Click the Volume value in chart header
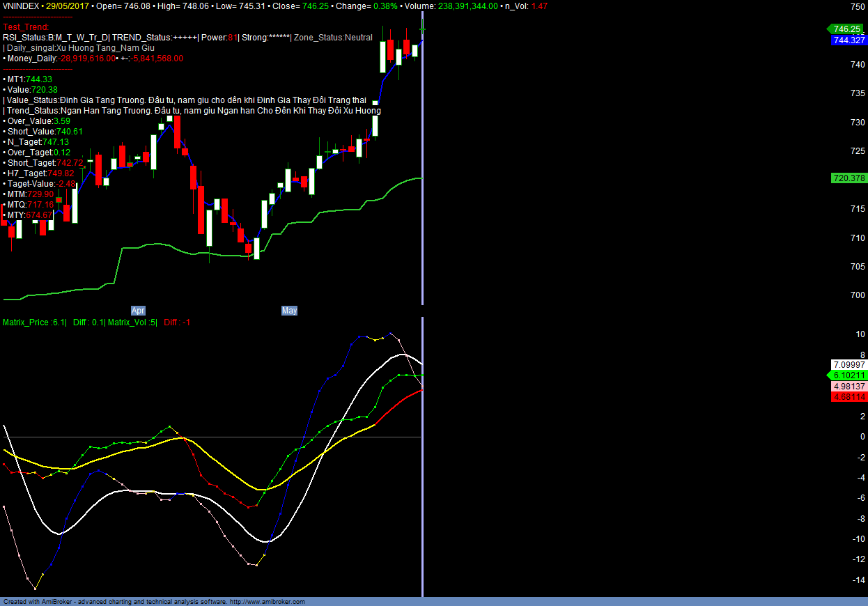Screen dimensions: 868x606 tap(467, 6)
